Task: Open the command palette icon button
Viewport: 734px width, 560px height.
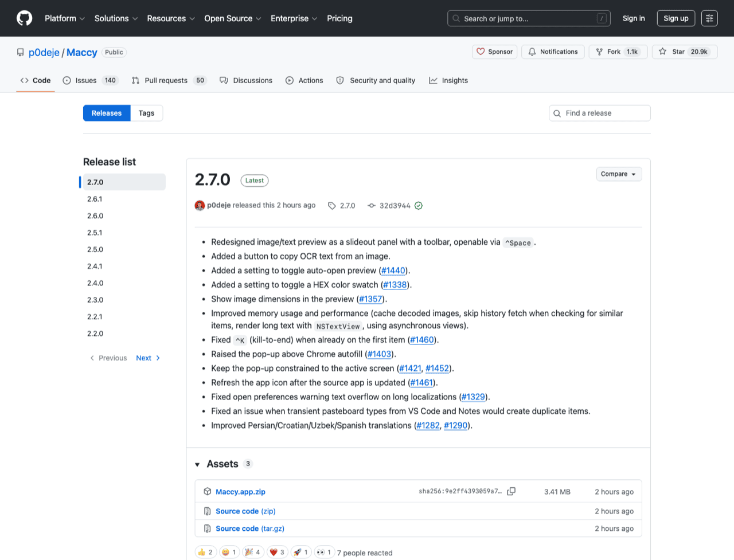Action: 709,18
